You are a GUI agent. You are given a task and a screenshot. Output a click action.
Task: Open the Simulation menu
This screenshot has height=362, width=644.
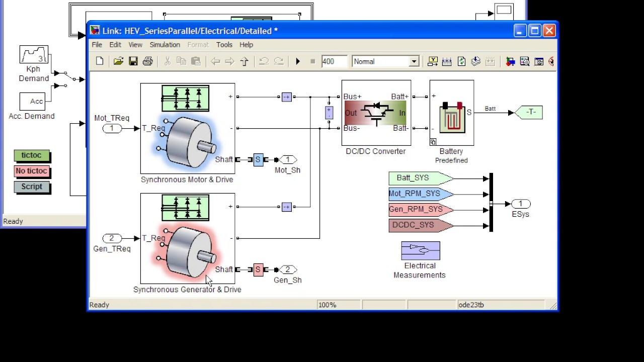(165, 45)
